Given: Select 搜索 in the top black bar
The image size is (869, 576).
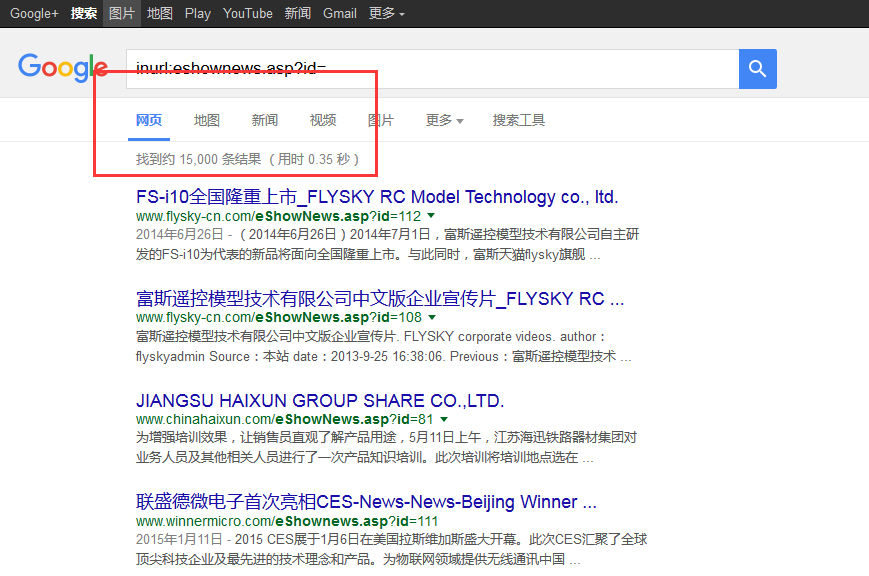Looking at the screenshot, I should coord(84,13).
